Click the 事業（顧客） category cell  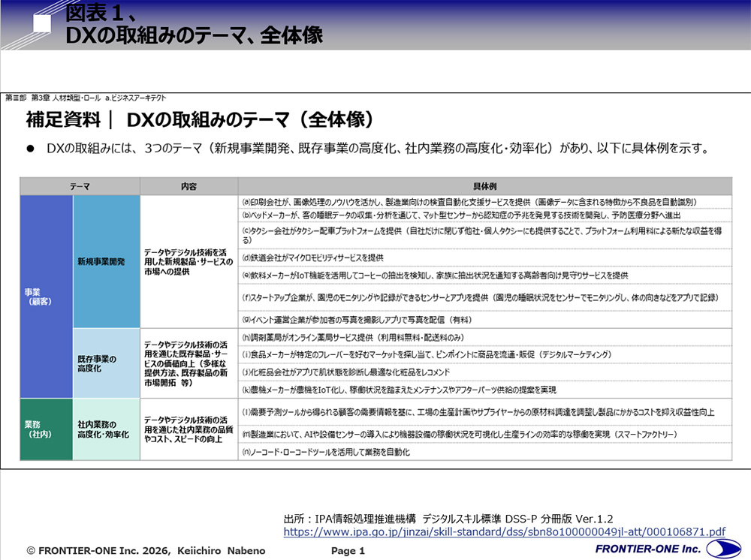[45, 297]
